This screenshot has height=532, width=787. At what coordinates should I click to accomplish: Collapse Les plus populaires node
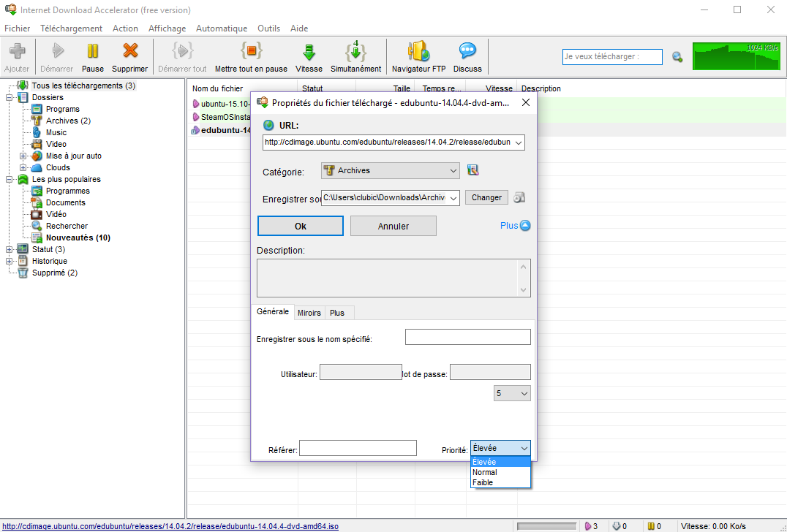tap(9, 179)
